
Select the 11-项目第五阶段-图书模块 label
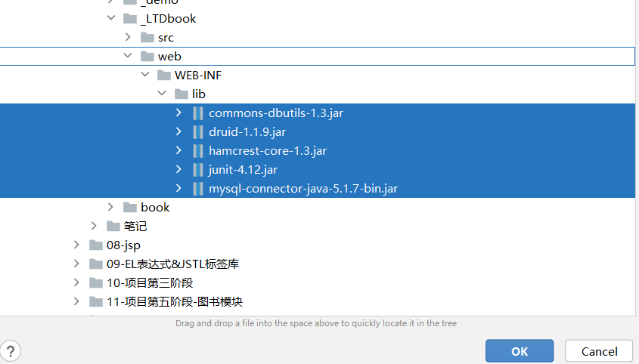coord(175,302)
